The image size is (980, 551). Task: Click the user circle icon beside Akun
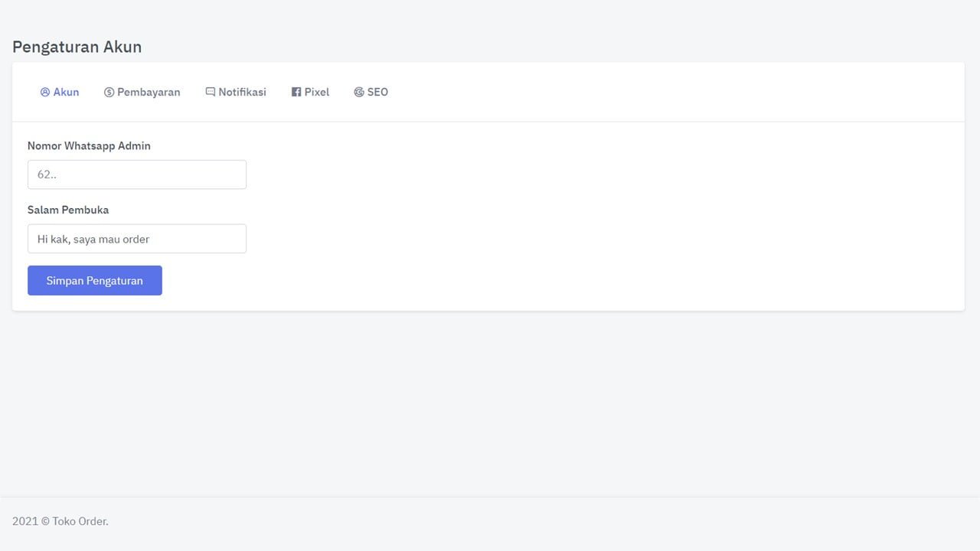click(x=45, y=92)
